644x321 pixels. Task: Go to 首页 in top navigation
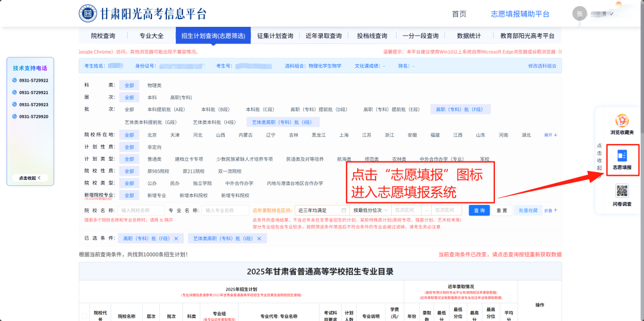[x=459, y=14]
